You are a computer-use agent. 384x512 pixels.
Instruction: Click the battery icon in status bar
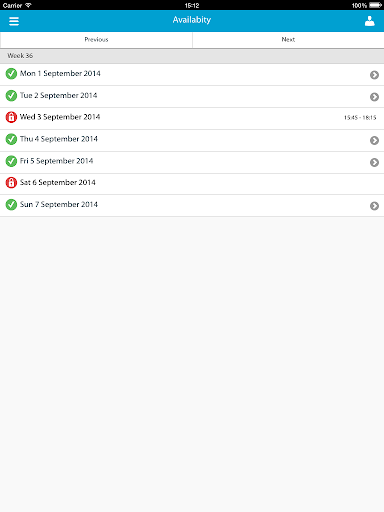[x=375, y=5]
